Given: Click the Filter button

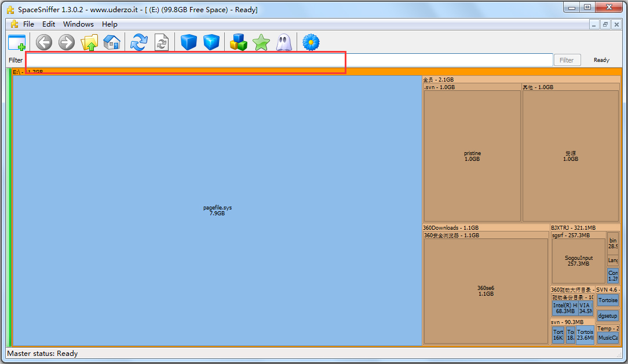Looking at the screenshot, I should pyautogui.click(x=567, y=60).
